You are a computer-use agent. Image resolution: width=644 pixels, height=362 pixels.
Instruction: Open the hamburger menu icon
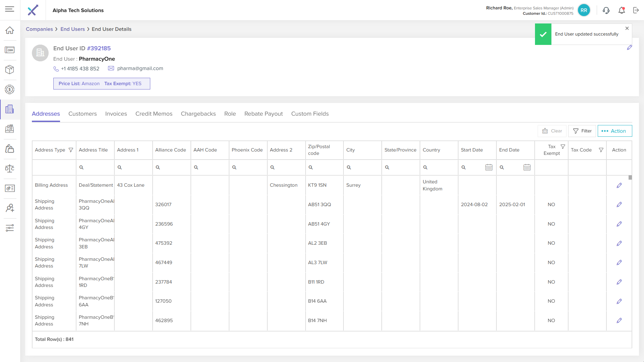click(x=10, y=9)
